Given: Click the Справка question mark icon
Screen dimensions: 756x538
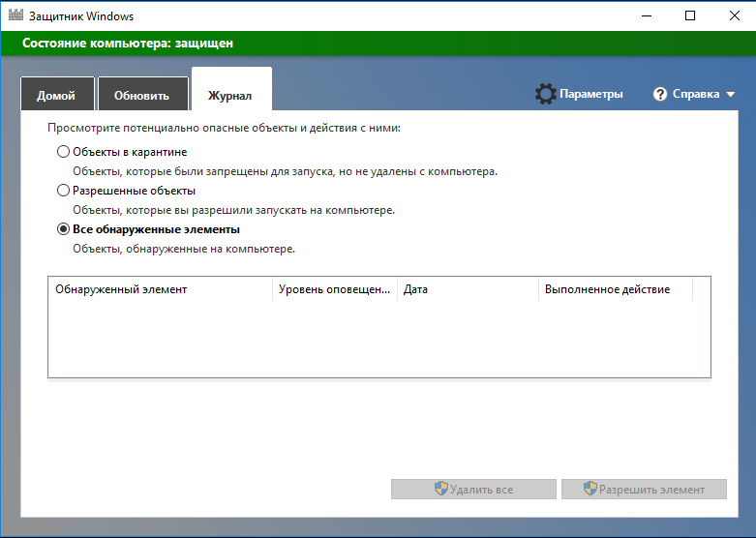Looking at the screenshot, I should pos(659,94).
